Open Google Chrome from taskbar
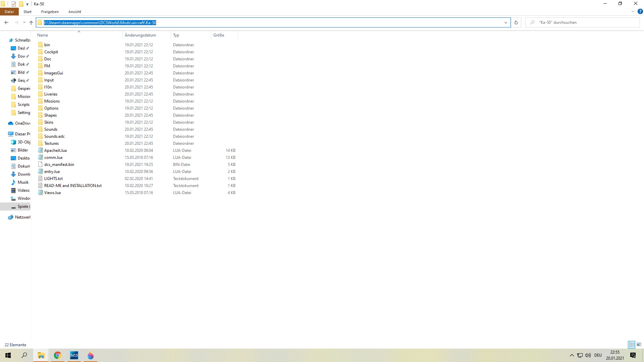The image size is (644, 362). (57, 355)
